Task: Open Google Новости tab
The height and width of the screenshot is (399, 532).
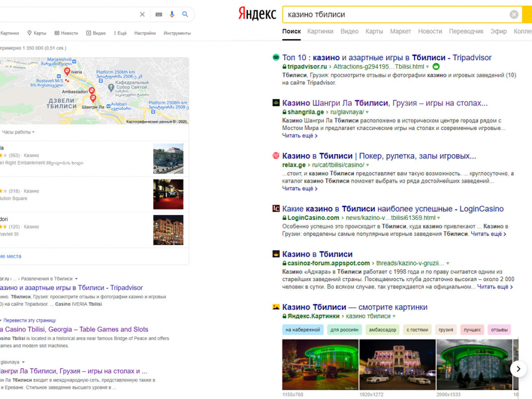Action: coord(66,33)
